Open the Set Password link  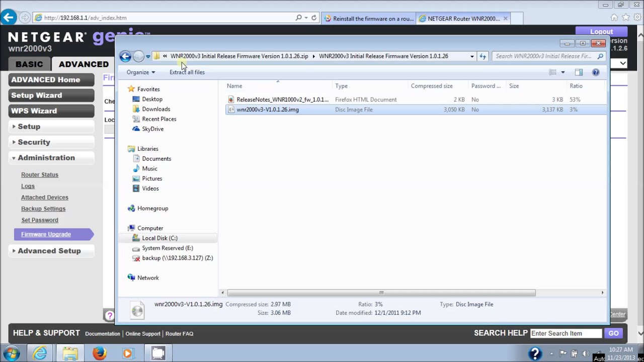tap(40, 220)
